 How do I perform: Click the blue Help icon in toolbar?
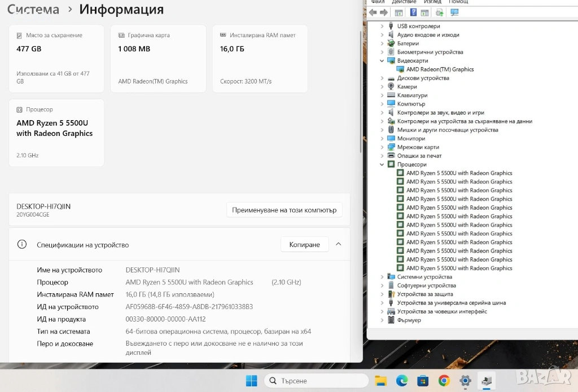[413, 12]
